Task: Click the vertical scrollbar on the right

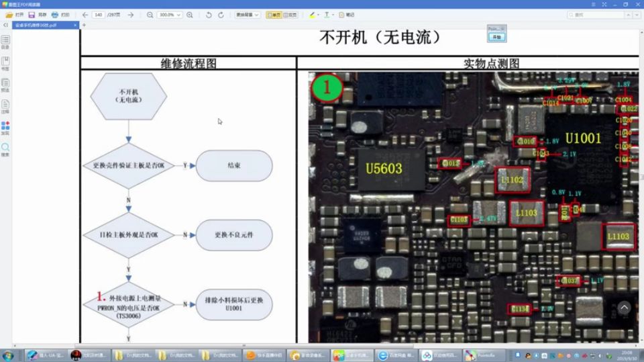Action: [x=641, y=185]
